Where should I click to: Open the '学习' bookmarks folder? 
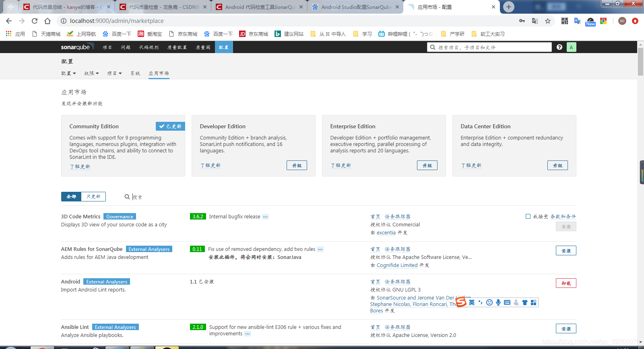pyautogui.click(x=362, y=34)
